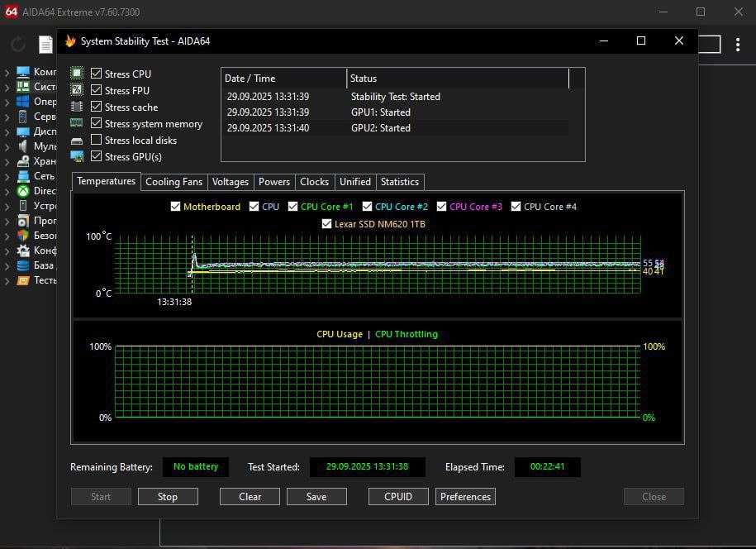This screenshot has width=756, height=549.
Task: Select the shield icon beside Безо in the sidebar
Action: click(22, 236)
